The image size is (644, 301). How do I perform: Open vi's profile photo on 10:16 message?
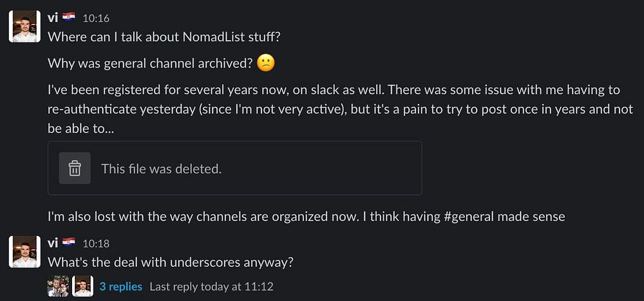pos(25,26)
